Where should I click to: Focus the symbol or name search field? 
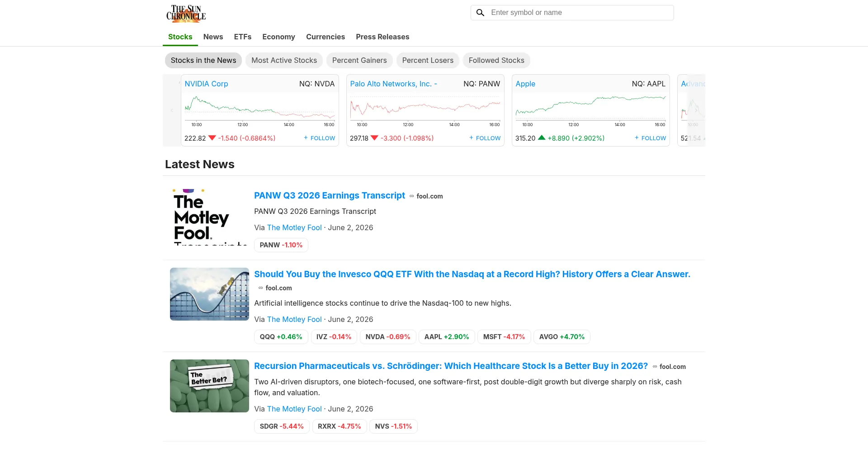(x=572, y=13)
